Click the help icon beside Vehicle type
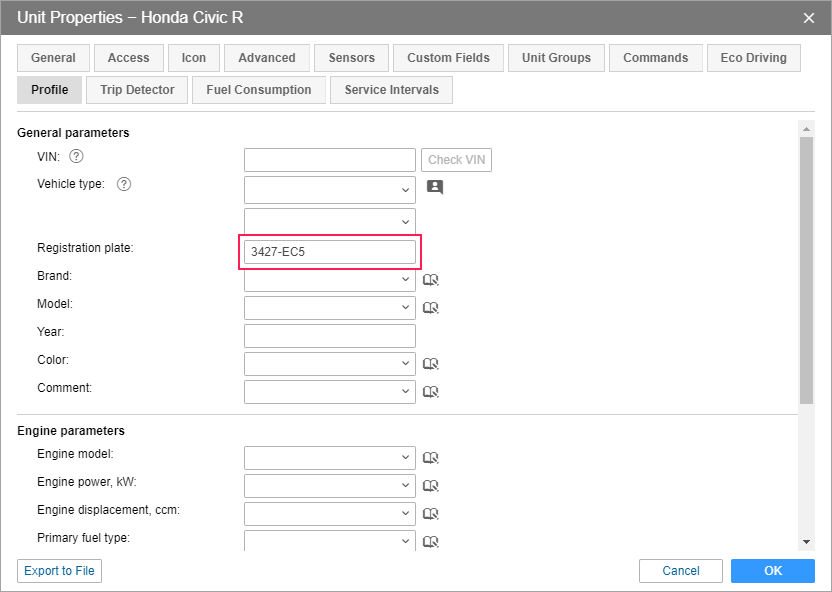Viewport: 832px width, 592px height. point(124,185)
